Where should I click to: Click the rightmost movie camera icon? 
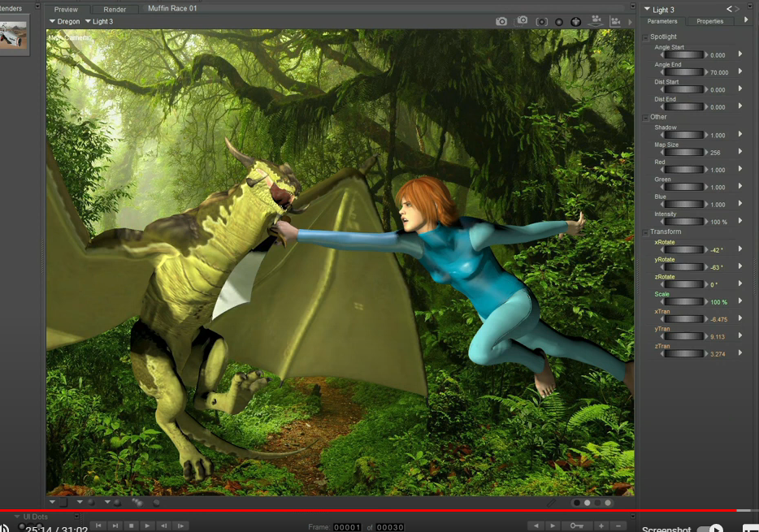coord(615,22)
